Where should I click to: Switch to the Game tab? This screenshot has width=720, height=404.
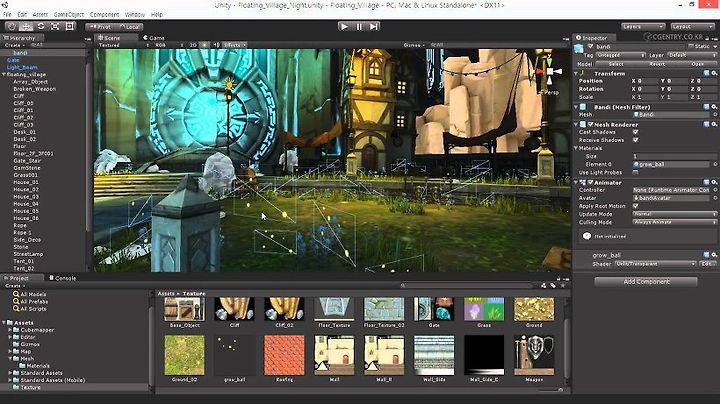(154, 38)
